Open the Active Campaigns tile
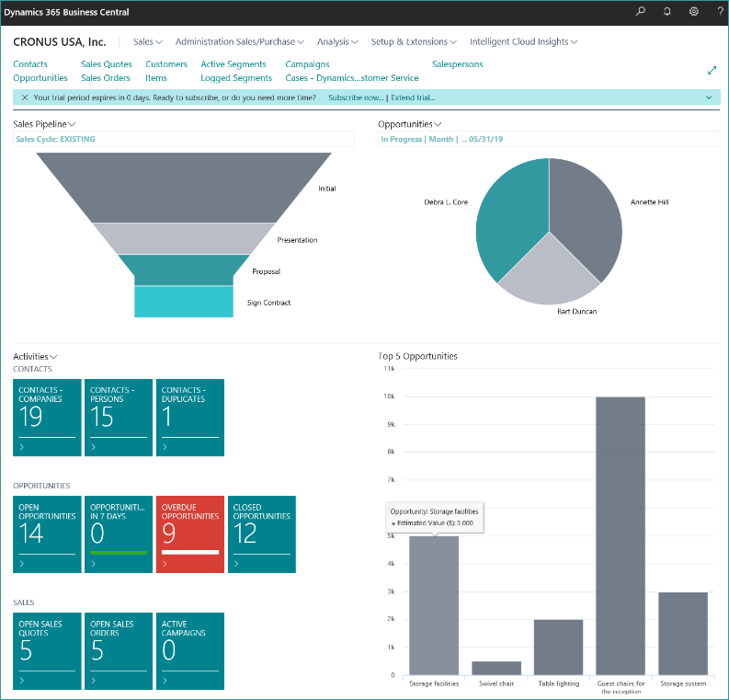 [190, 650]
